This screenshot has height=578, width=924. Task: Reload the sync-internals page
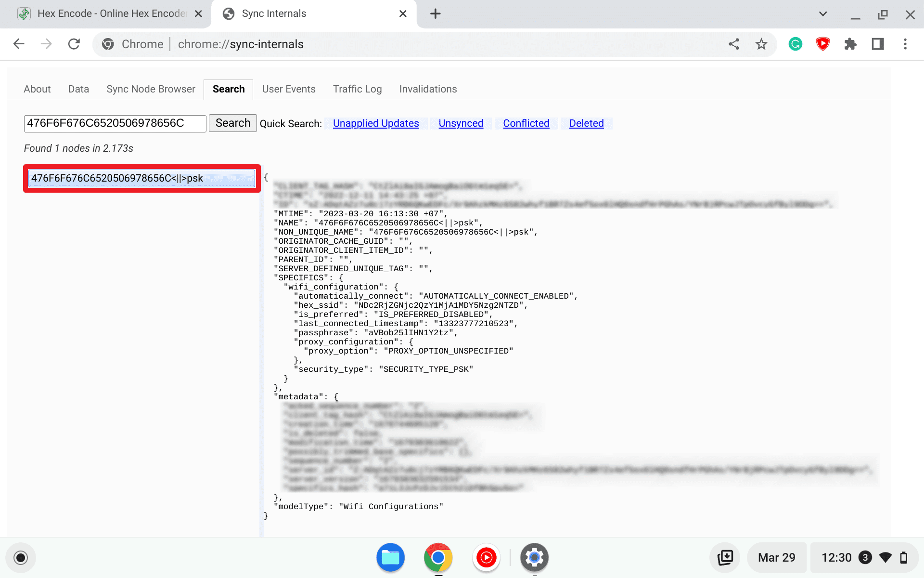click(x=74, y=44)
